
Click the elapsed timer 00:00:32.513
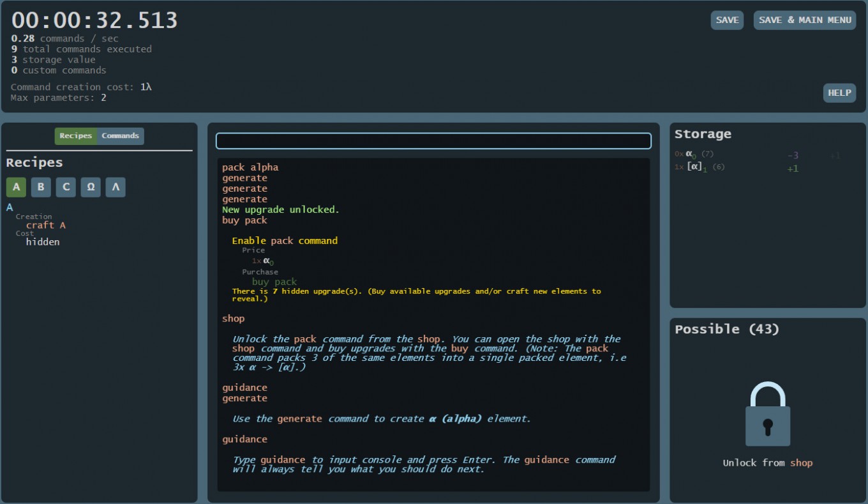pos(94,20)
